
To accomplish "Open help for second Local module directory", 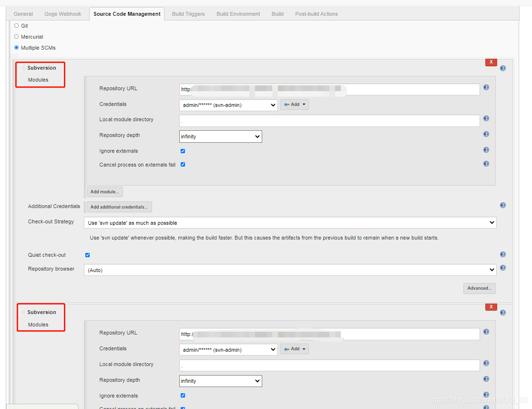I will click(486, 363).
